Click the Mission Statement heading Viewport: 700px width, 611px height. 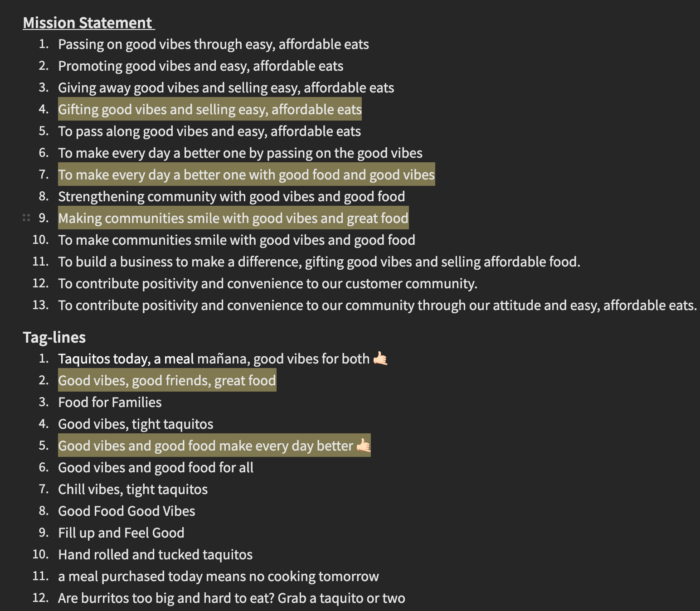[x=88, y=23]
